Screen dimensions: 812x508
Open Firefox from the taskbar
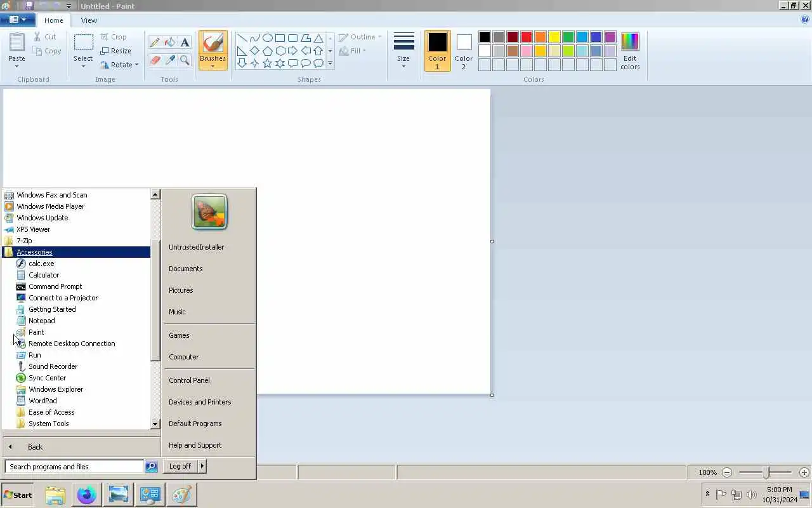(x=87, y=495)
